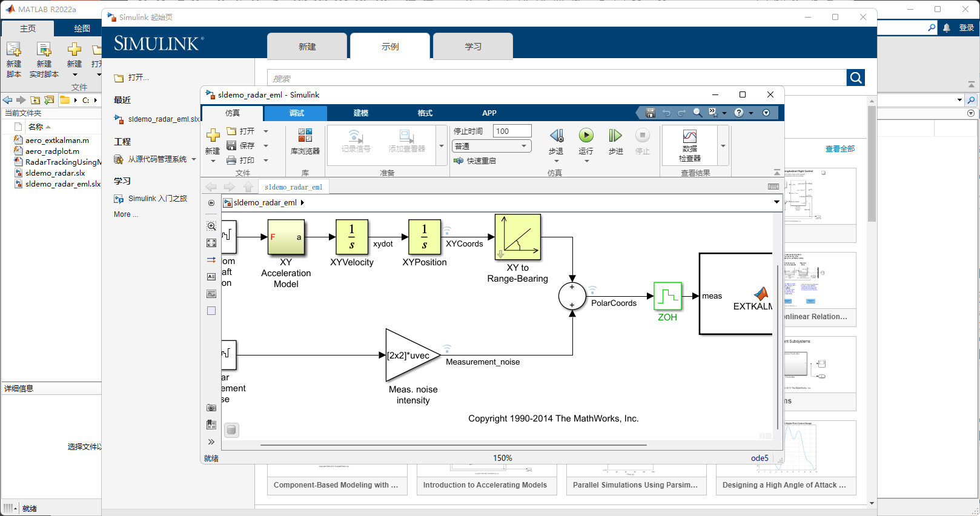Image resolution: width=980 pixels, height=516 pixels.
Task: Switch to MATLAB 绘图 tab
Action: coord(82,28)
